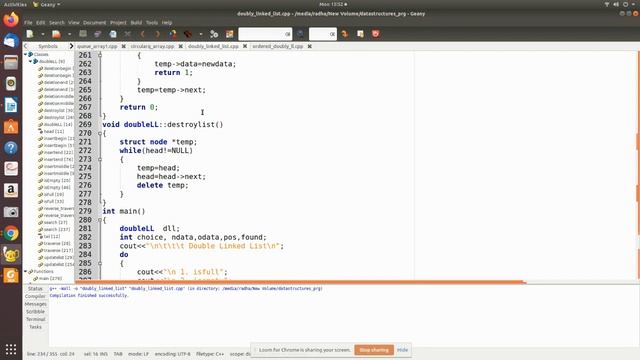Click the jump to line icon
This screenshot has width=640, height=360.
345,34
